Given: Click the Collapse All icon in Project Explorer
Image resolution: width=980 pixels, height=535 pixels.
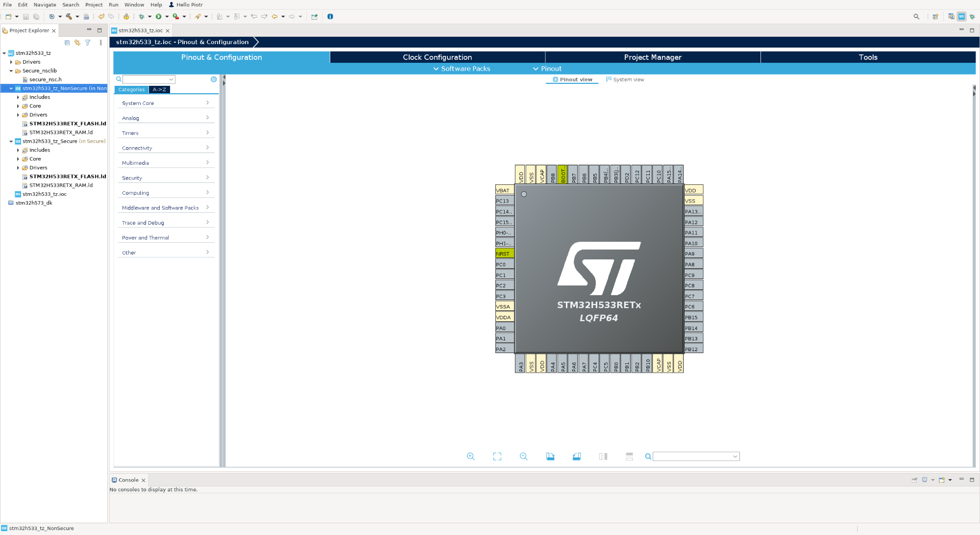Looking at the screenshot, I should tap(67, 43).
